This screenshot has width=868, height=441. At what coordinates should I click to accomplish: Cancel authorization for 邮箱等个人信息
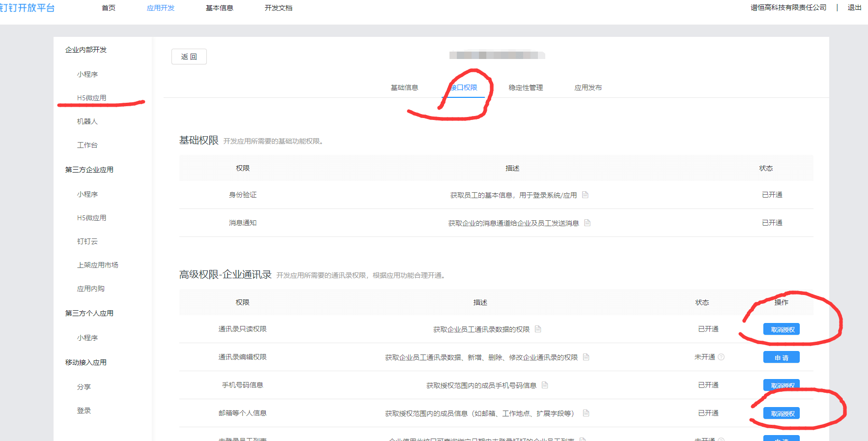pyautogui.click(x=781, y=413)
